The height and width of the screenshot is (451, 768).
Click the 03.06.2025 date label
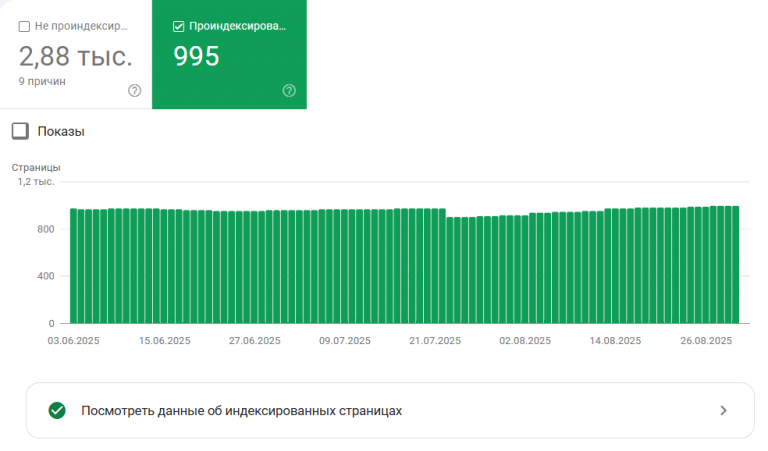click(x=73, y=341)
